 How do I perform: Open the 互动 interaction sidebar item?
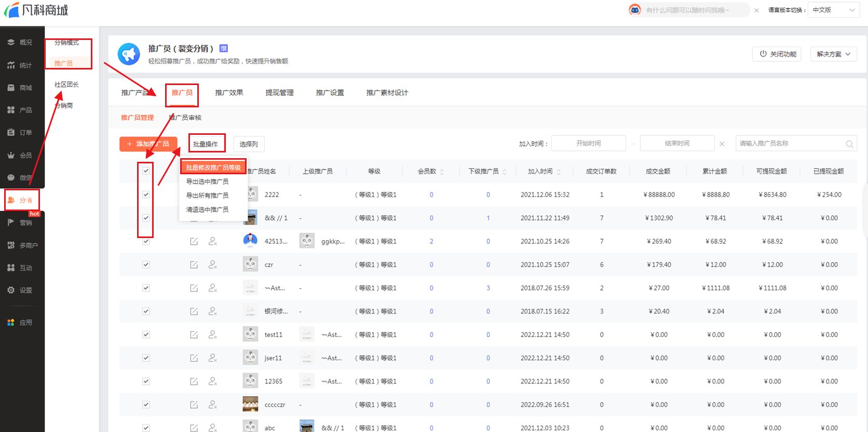(x=20, y=268)
